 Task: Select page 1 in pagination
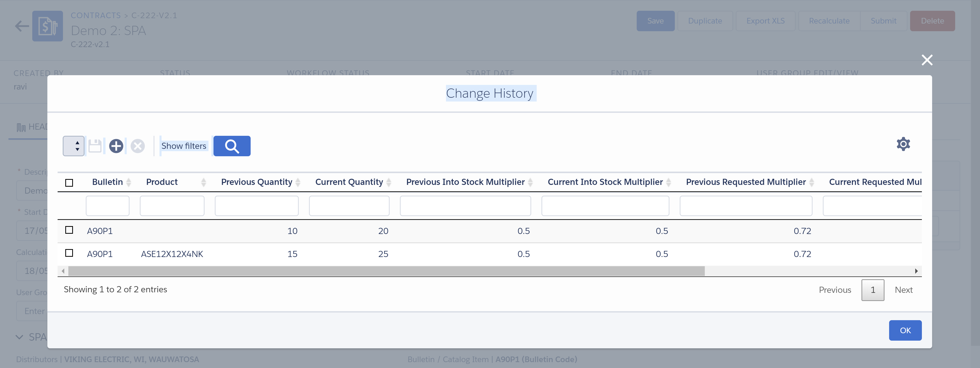pos(872,290)
